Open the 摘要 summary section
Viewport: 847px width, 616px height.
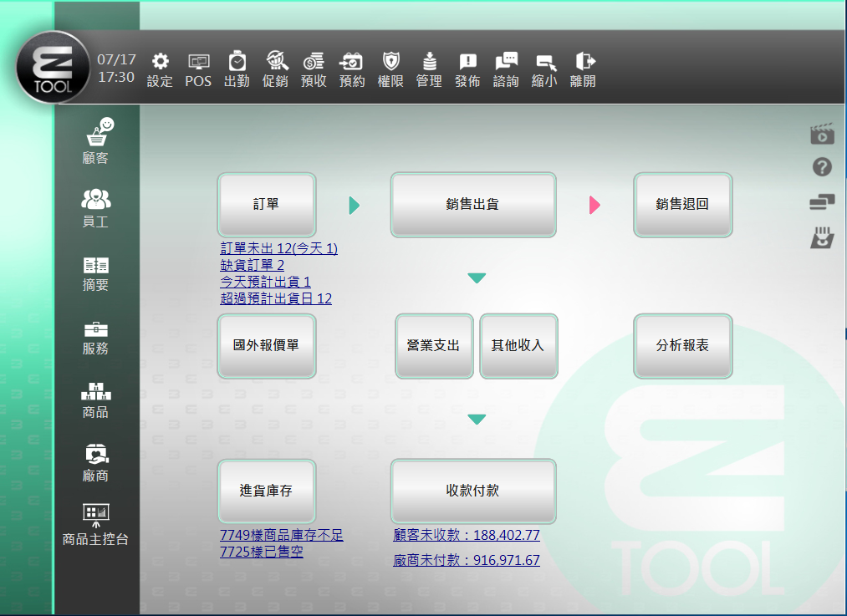(95, 273)
